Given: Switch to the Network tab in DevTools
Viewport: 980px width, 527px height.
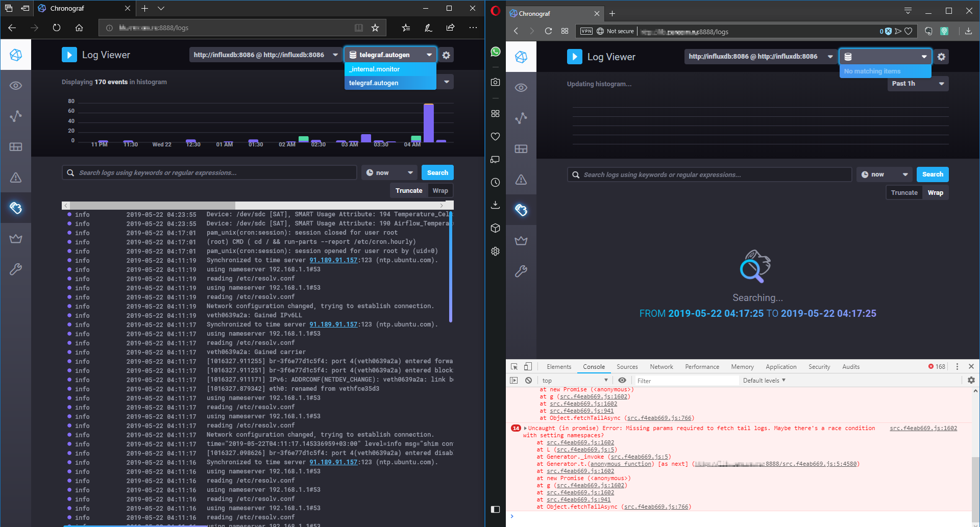Looking at the screenshot, I should point(661,366).
